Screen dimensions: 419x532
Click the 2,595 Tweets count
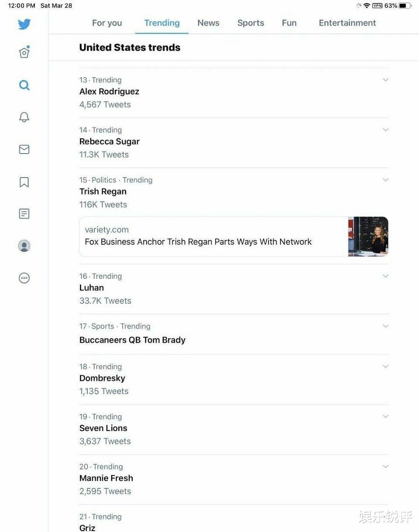[x=105, y=491]
